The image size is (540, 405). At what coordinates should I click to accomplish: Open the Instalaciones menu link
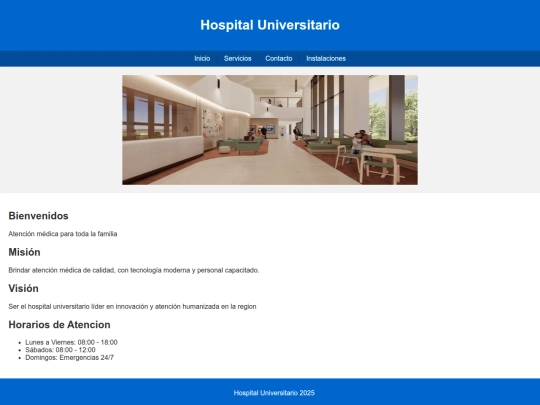click(x=326, y=59)
